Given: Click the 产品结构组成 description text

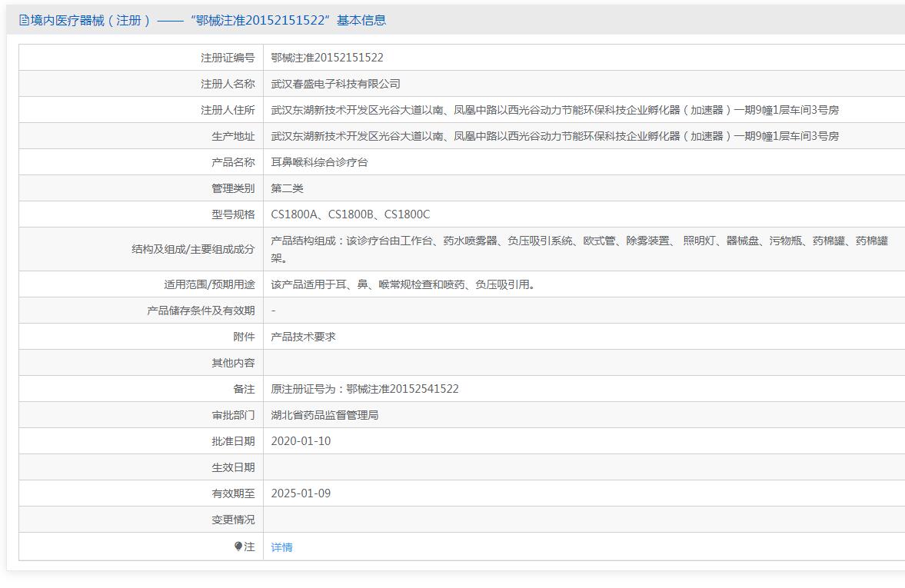Looking at the screenshot, I should tap(579, 241).
